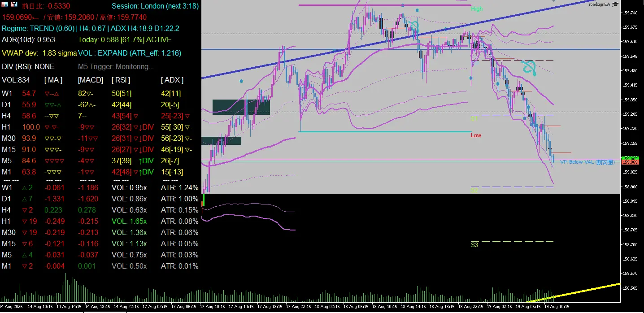This screenshot has width=644, height=313.
Task: Click the S2 pivot label
Action: (x=474, y=191)
